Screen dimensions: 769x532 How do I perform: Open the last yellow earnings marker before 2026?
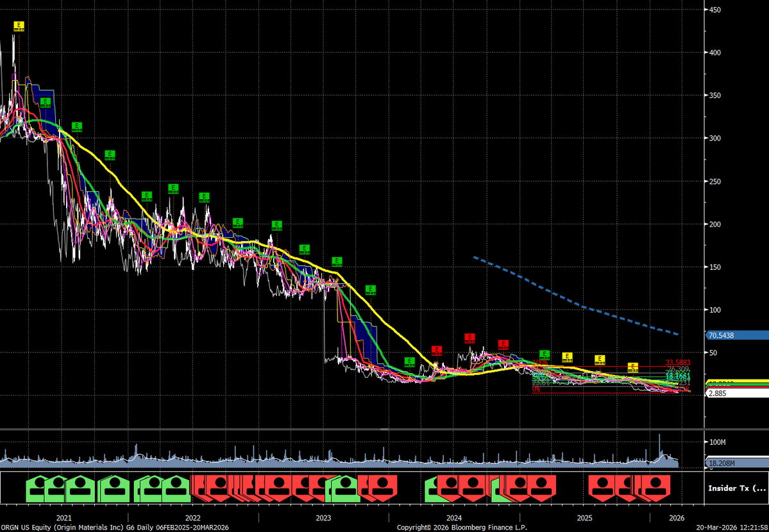633,367
